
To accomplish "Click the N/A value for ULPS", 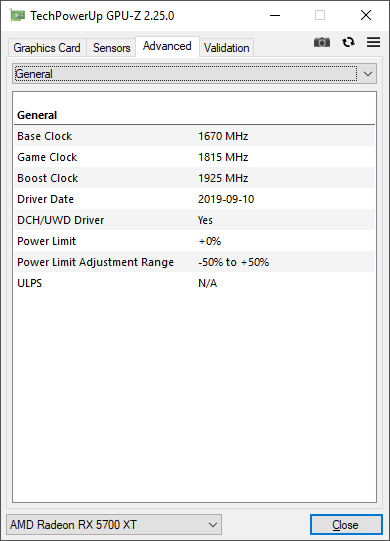I will [207, 283].
